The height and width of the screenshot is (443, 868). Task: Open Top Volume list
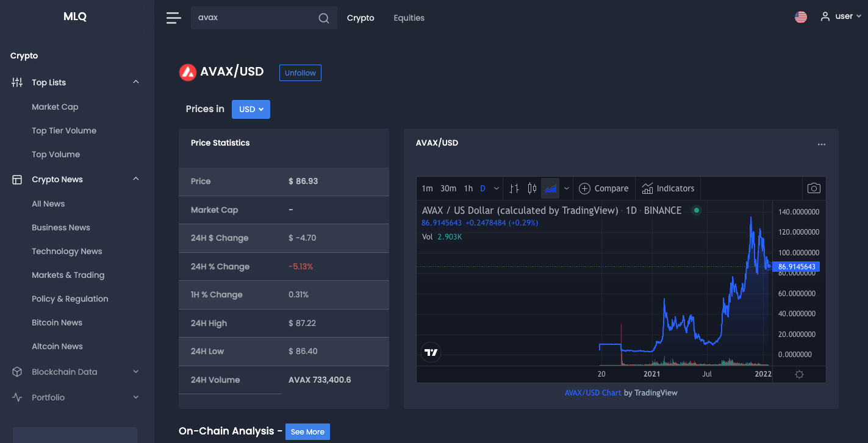[x=56, y=154]
